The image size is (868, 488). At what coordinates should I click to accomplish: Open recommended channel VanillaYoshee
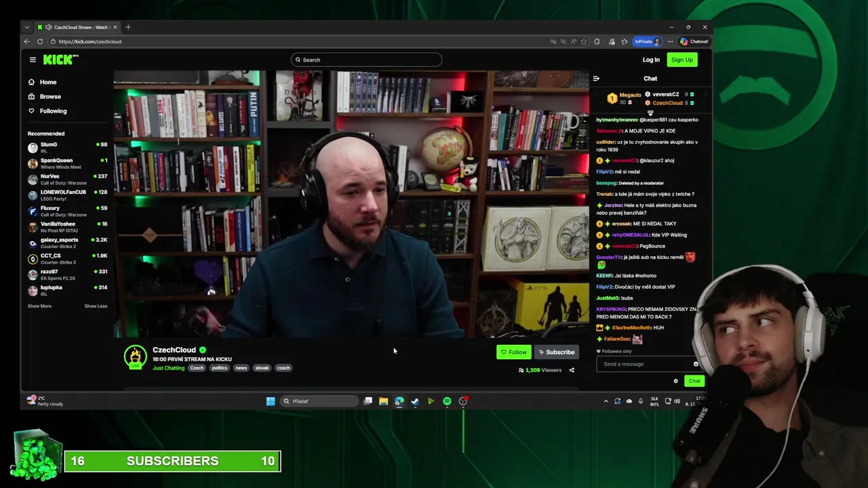pyautogui.click(x=67, y=226)
